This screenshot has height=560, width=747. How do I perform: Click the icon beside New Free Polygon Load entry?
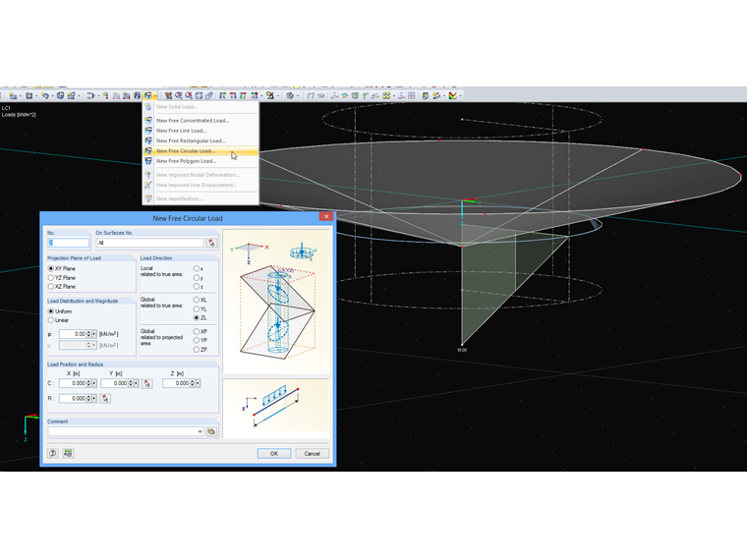click(148, 161)
